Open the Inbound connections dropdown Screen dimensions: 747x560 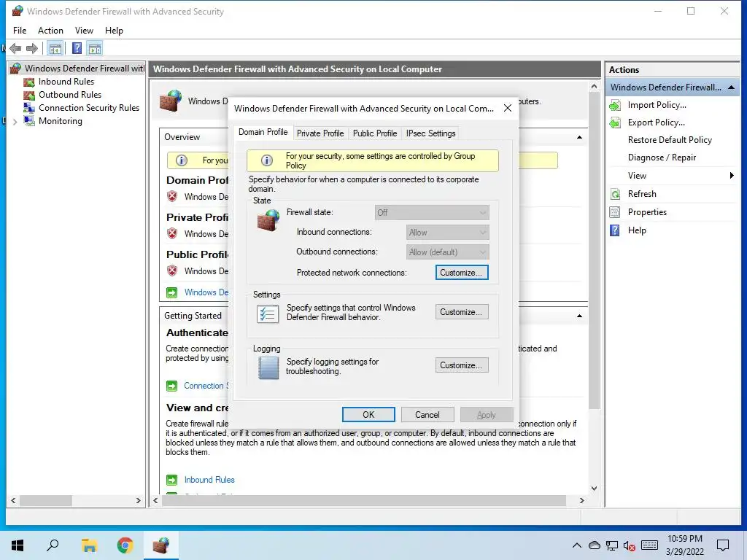click(x=447, y=233)
